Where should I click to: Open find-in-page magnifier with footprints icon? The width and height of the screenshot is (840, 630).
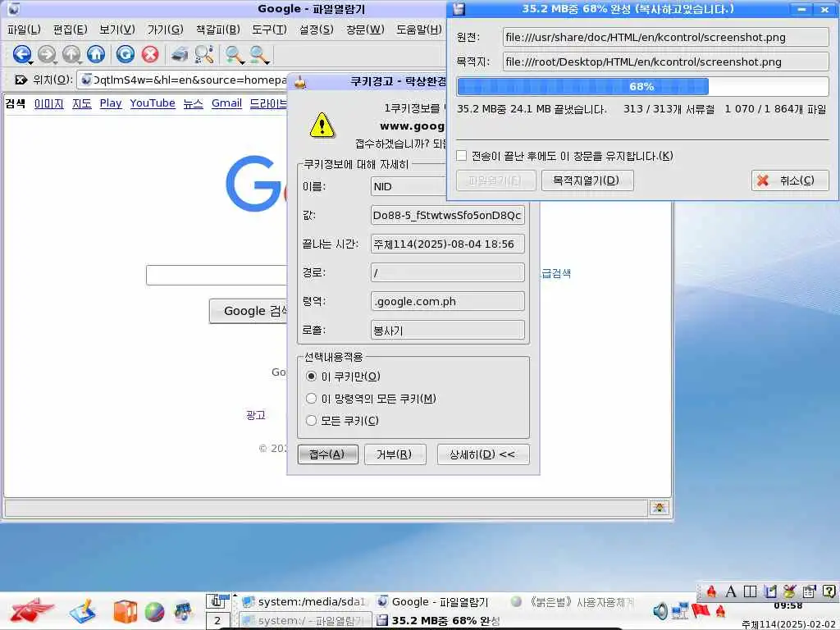(204, 53)
